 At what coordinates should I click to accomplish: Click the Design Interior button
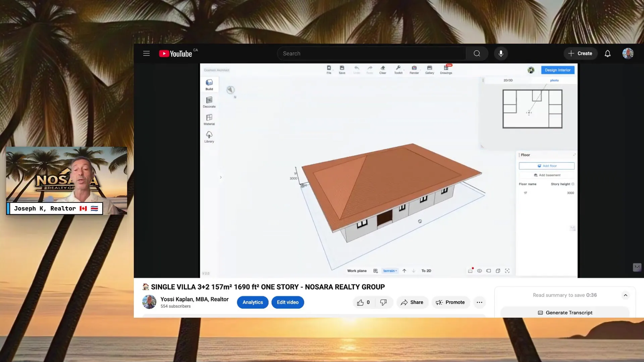[x=557, y=70]
